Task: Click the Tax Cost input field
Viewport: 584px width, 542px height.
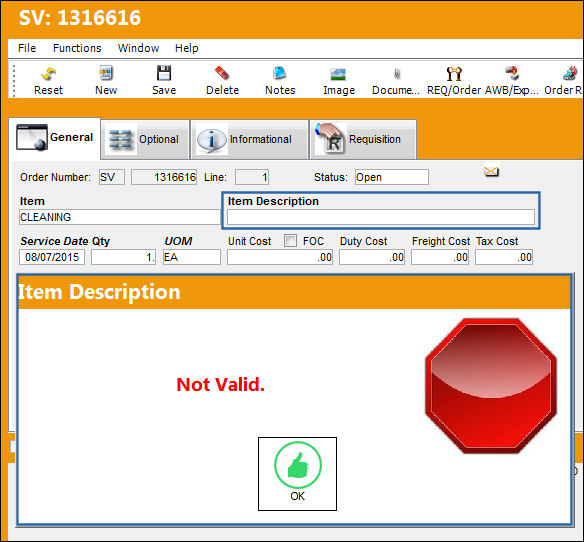Action: pos(504,257)
